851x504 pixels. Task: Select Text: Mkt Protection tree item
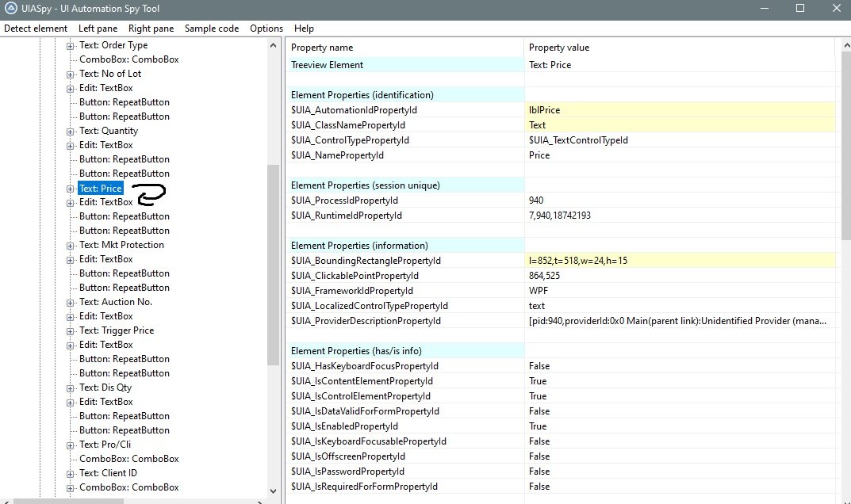(121, 245)
